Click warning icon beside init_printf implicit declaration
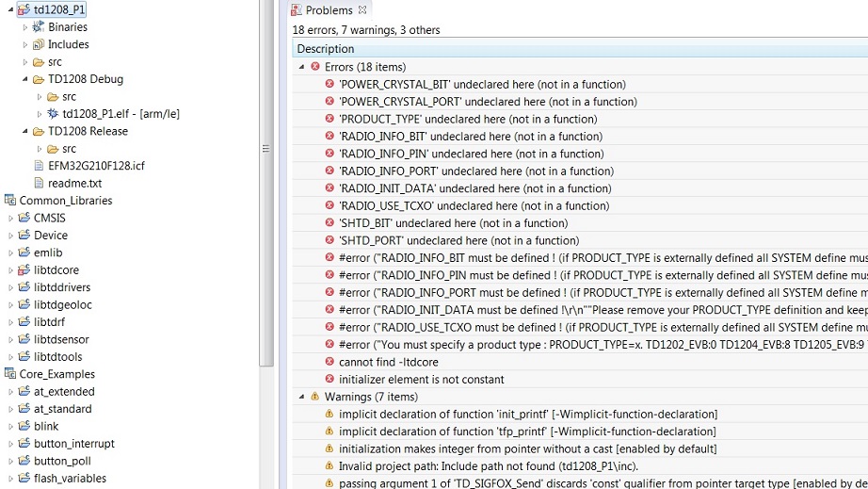The image size is (868, 489). pyautogui.click(x=330, y=414)
